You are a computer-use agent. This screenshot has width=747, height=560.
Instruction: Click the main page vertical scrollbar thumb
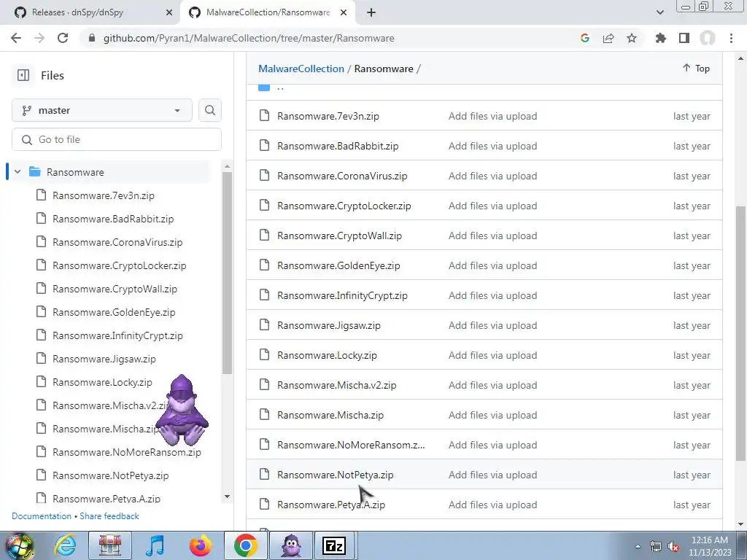point(740,333)
